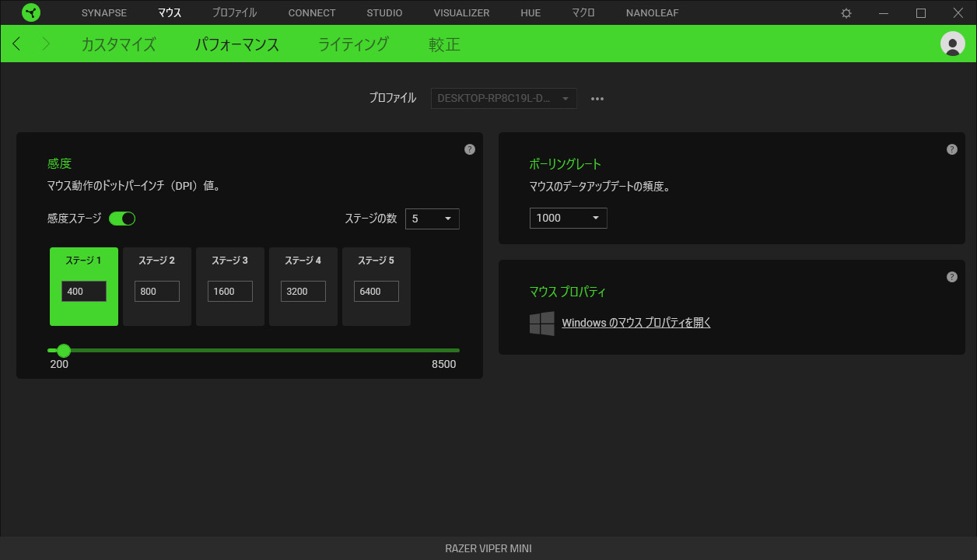Viewport: 977px width, 560px height.
Task: Open the CONNECT tab
Action: [x=312, y=13]
